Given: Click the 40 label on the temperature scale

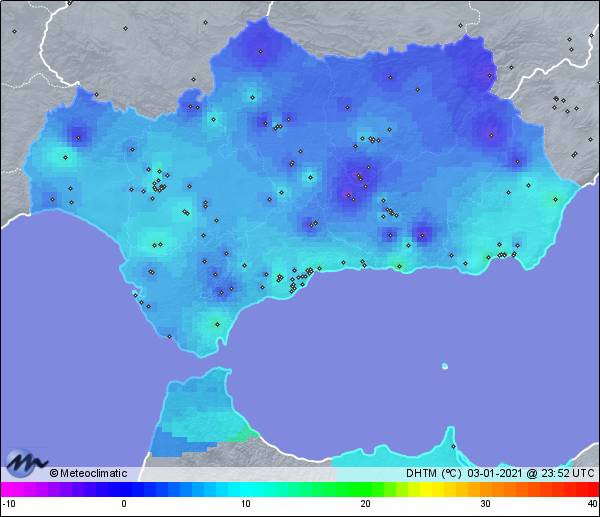Looking at the screenshot, I should point(592,504).
